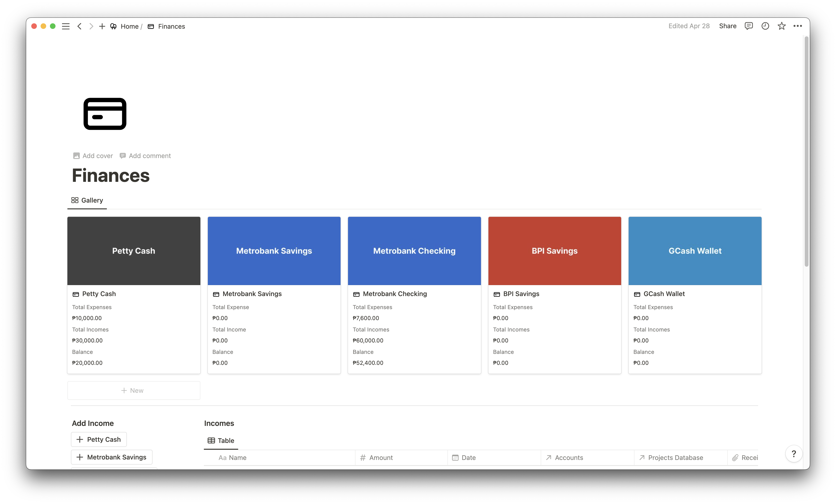The width and height of the screenshot is (836, 504).
Task: Click Add comment
Action: (x=145, y=156)
